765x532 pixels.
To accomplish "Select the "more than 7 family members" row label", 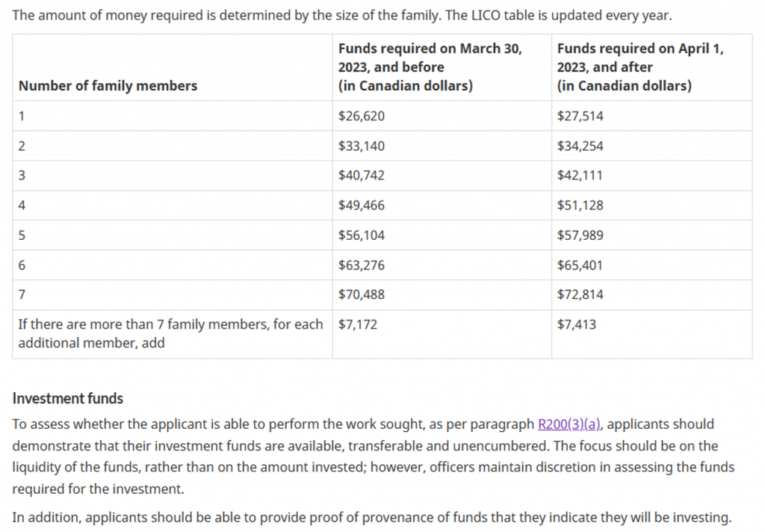I will coord(171,333).
